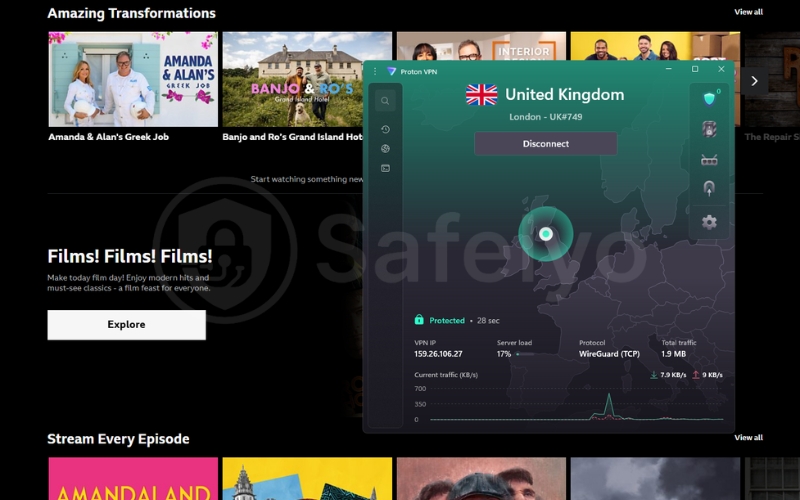The width and height of the screenshot is (800, 500).
Task: Click the server load 17% bar
Action: tap(525, 354)
